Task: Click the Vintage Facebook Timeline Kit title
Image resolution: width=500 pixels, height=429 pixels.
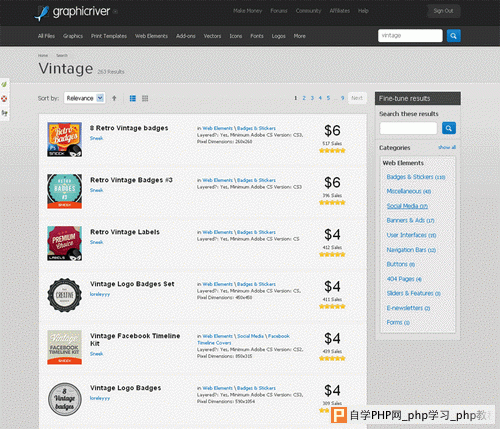Action: click(135, 340)
